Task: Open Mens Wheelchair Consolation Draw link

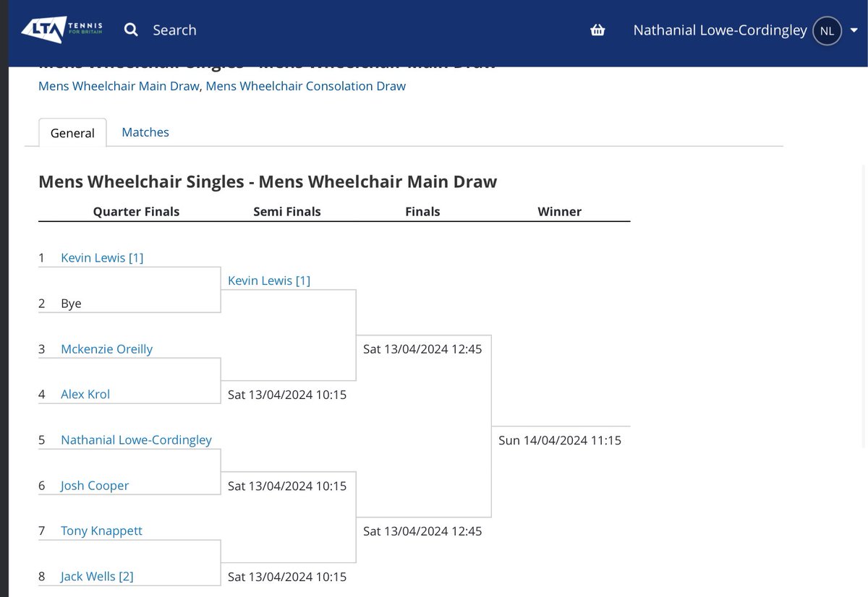Action: click(x=306, y=86)
